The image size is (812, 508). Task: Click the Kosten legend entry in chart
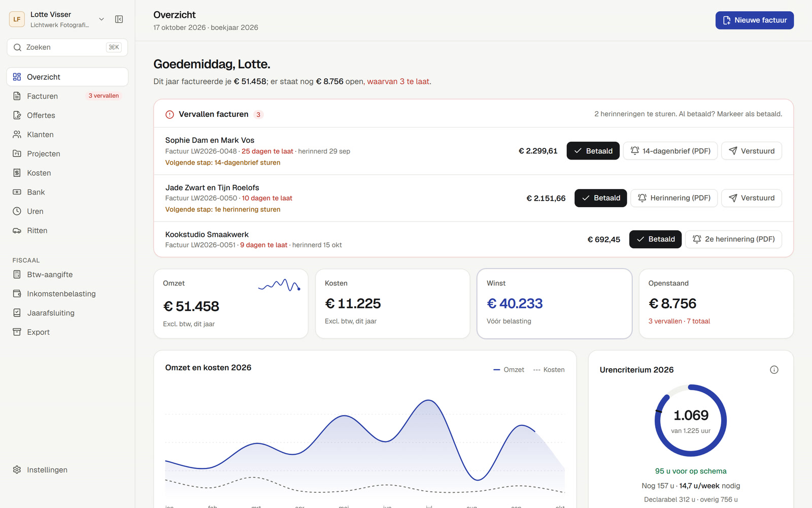549,370
